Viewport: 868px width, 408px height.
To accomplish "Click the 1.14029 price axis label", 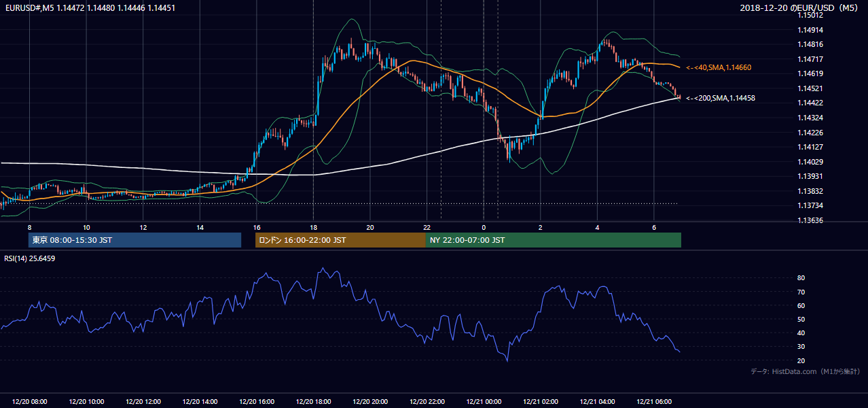I will 810,162.
